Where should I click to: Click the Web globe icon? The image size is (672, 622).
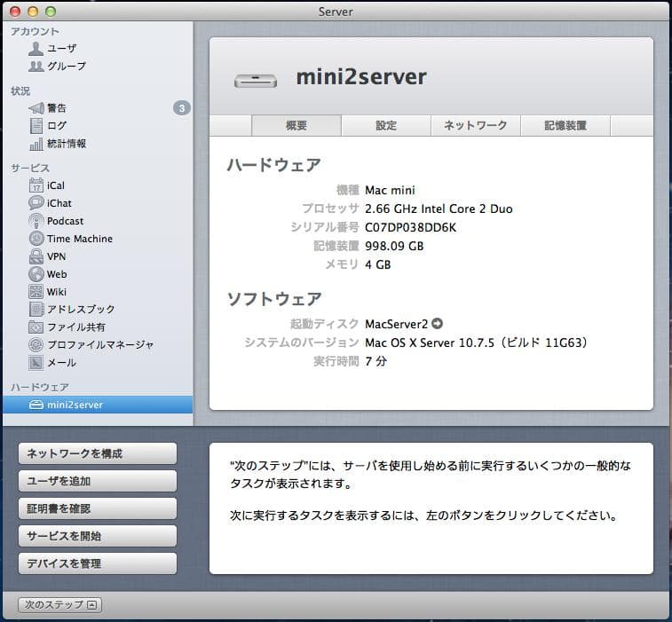coord(36,274)
